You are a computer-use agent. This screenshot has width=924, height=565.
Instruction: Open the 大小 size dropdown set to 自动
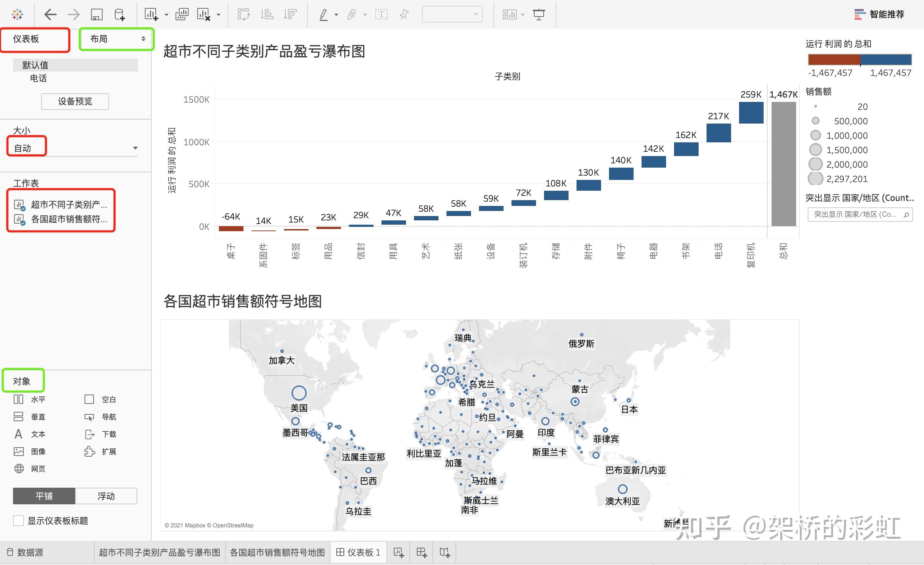[75, 148]
